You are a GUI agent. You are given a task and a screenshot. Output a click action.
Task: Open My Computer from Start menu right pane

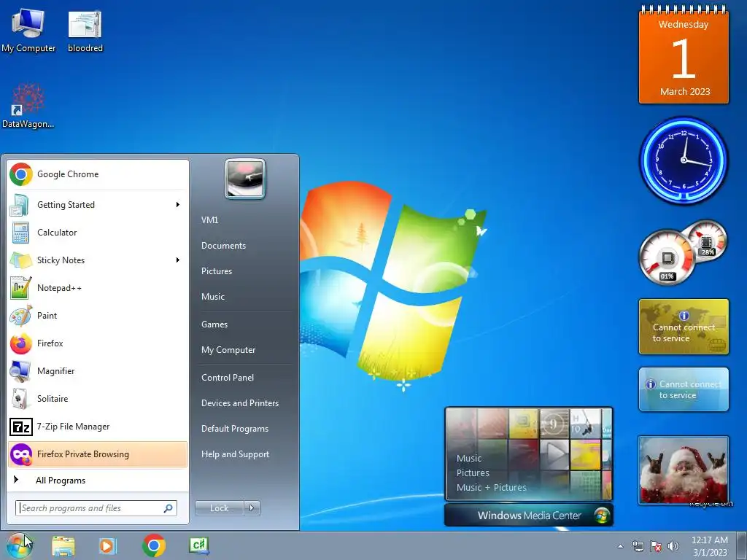tap(228, 350)
